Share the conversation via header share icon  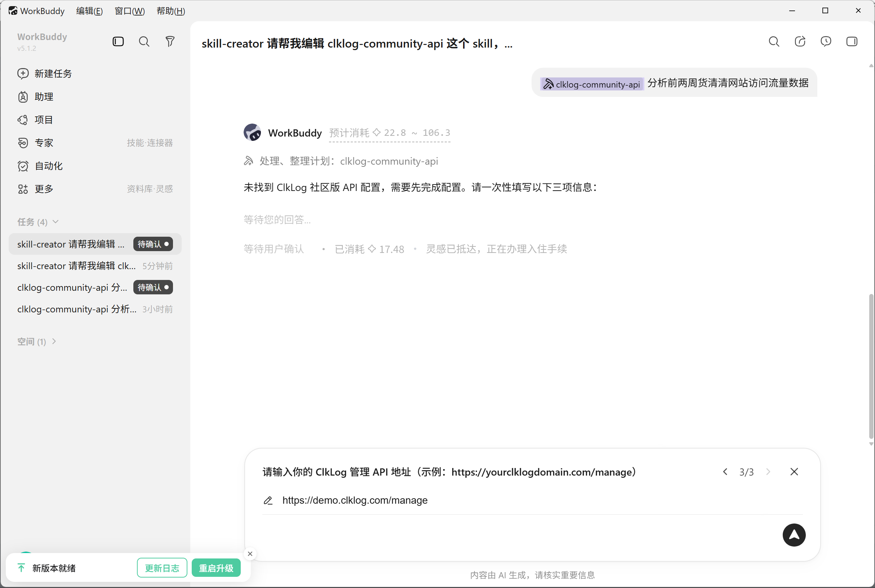coord(800,41)
